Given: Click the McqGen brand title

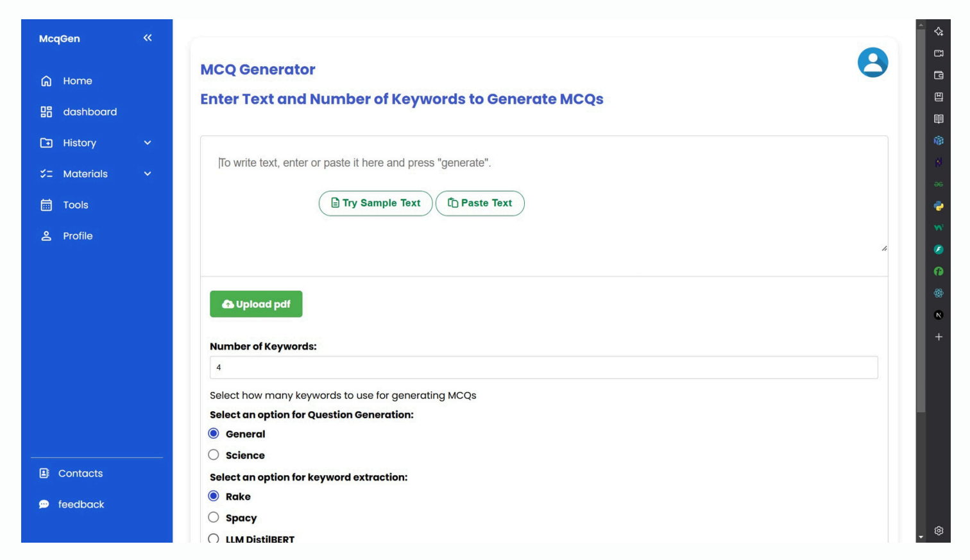Looking at the screenshot, I should click(60, 38).
